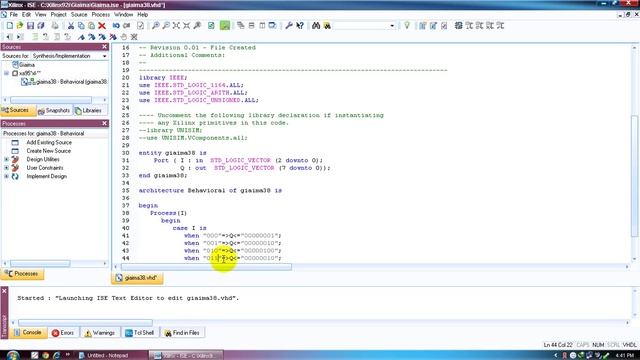Open the toolbar search combo box dropdown
640x360 pixels.
click(x=392, y=26)
